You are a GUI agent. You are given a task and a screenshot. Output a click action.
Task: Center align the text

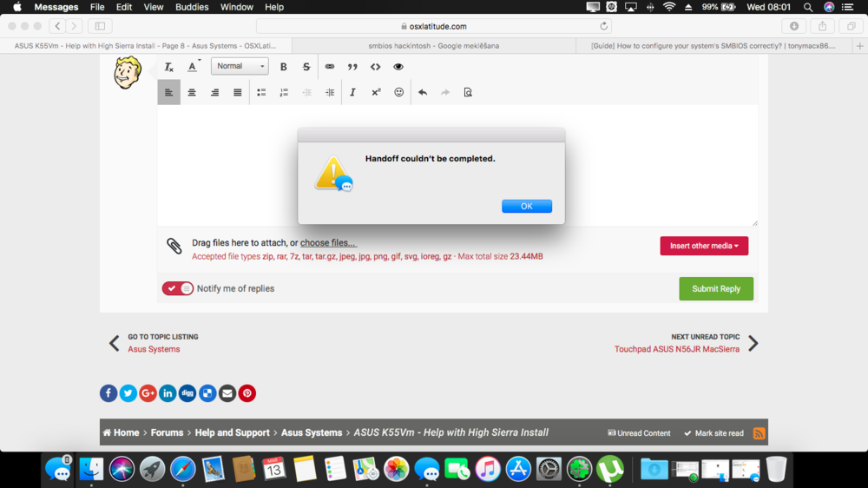[192, 92]
